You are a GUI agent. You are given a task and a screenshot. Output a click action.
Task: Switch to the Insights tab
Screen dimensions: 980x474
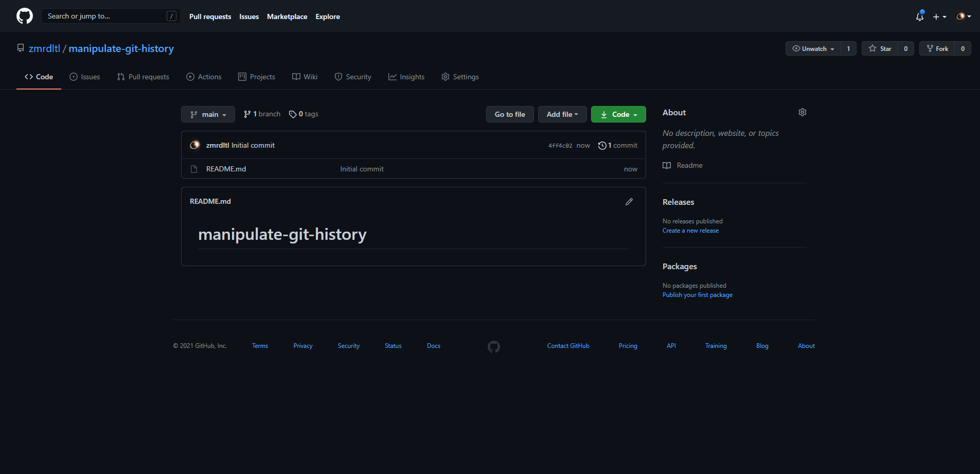406,77
